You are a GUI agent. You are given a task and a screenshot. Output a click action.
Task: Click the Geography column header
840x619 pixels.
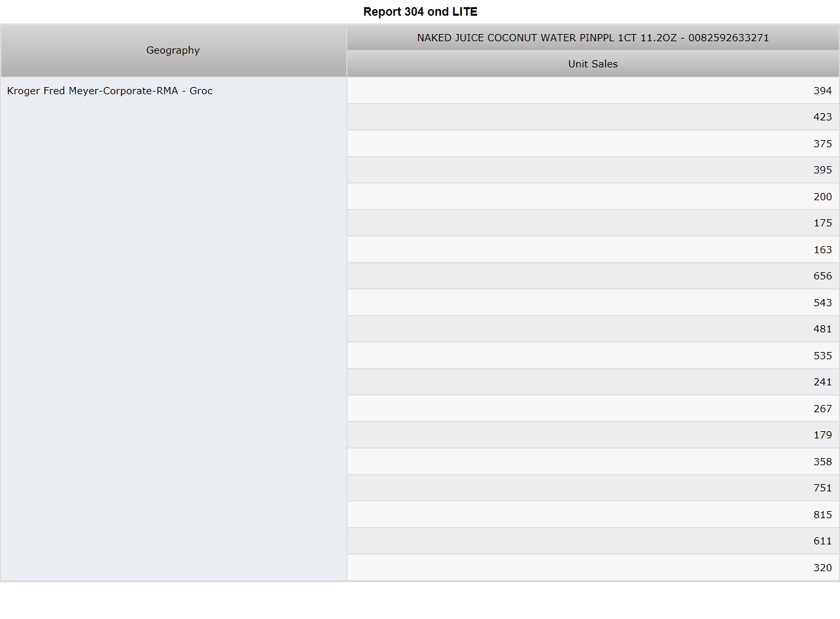[173, 50]
